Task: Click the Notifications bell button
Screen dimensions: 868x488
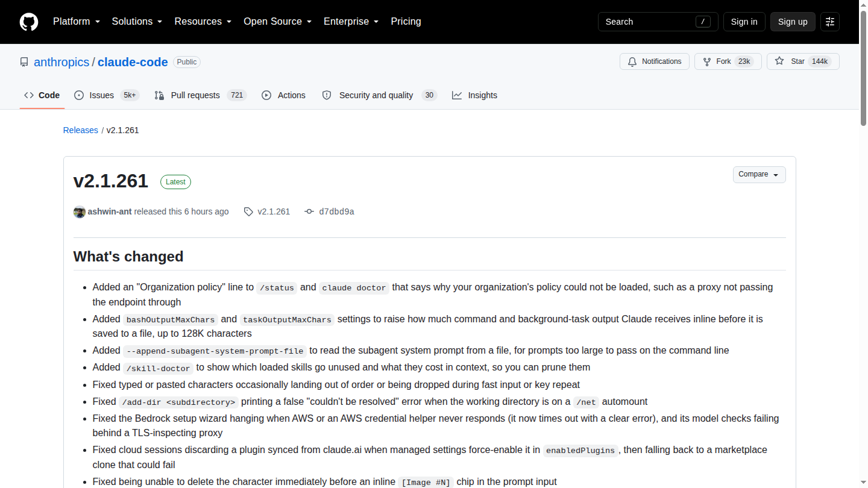Action: (x=655, y=61)
